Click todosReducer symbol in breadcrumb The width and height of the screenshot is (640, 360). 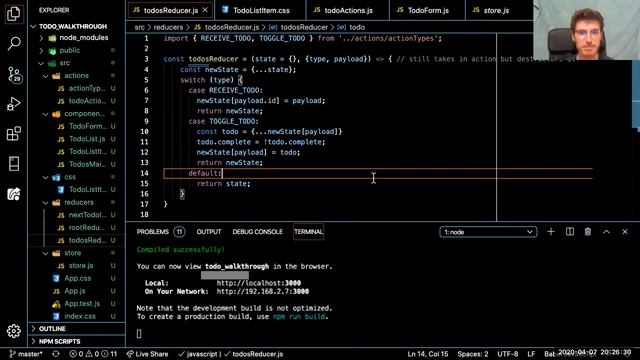pos(304,27)
